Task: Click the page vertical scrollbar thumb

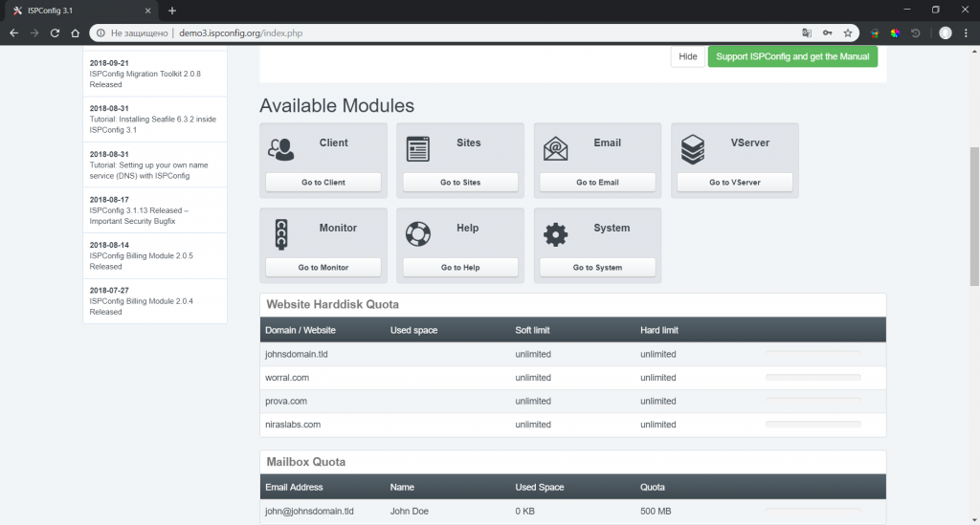Action: click(974, 215)
